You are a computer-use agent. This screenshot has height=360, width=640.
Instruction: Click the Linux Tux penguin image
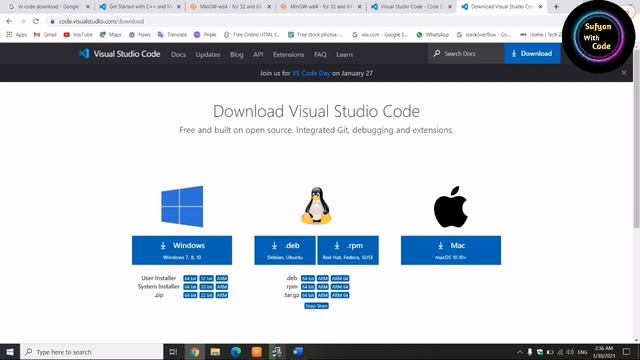point(316,206)
